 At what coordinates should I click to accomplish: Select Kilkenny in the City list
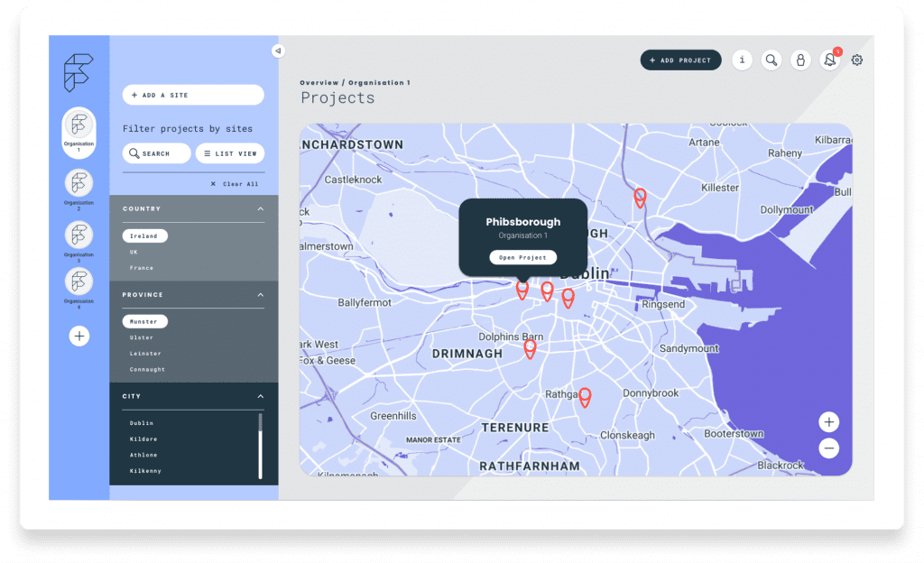145,471
